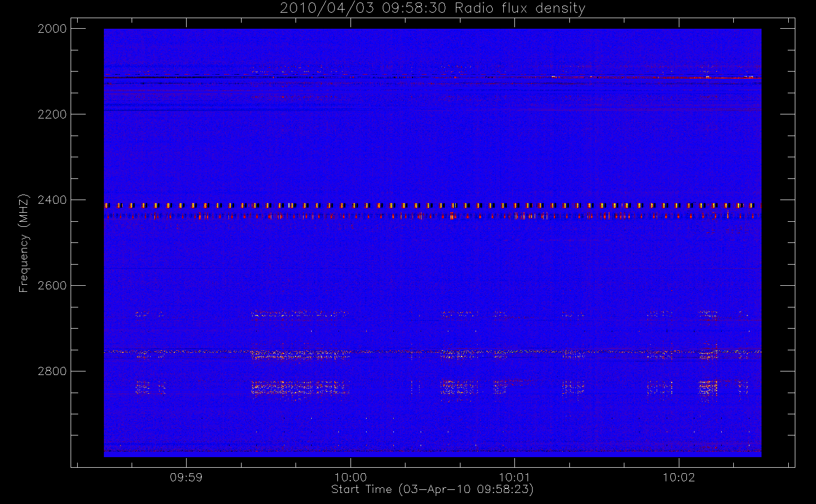The image size is (816, 504).
Task: Click the "Start Time (03-Apr-10 09:58:23)" axis label
Action: coord(432,489)
